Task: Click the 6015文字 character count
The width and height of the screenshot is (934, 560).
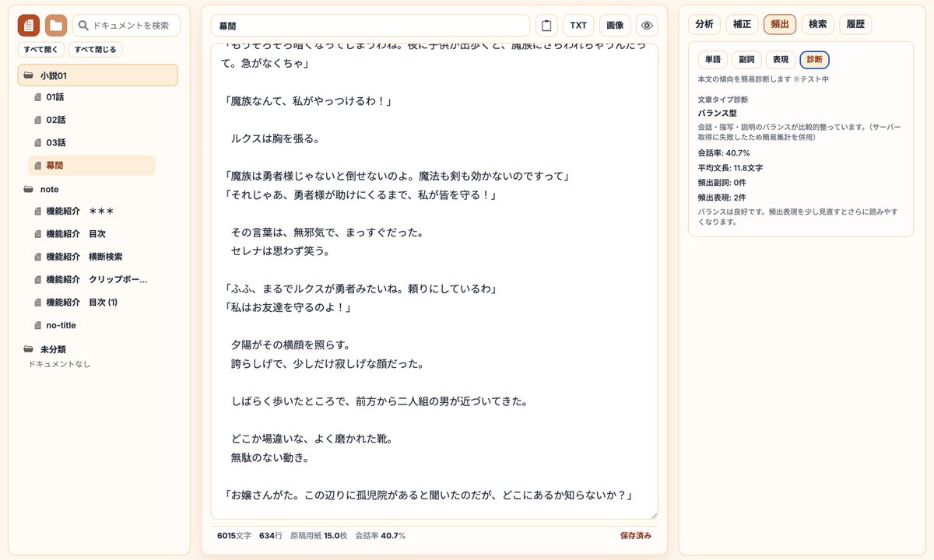Action: 234,535
